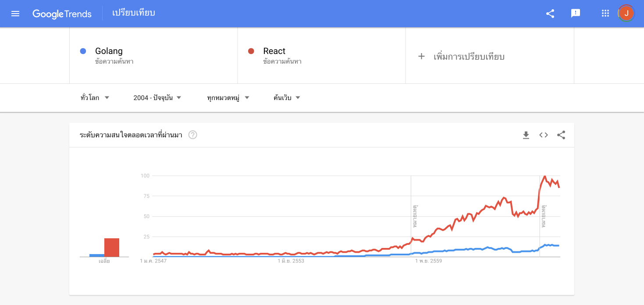Open the help question mark icon
The width and height of the screenshot is (644, 305).
(192, 135)
